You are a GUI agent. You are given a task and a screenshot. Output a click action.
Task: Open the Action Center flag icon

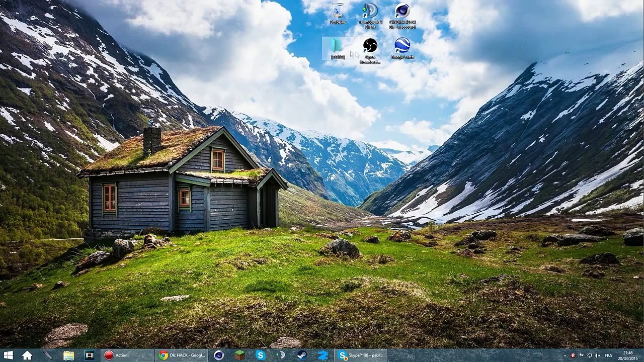[x=581, y=355]
